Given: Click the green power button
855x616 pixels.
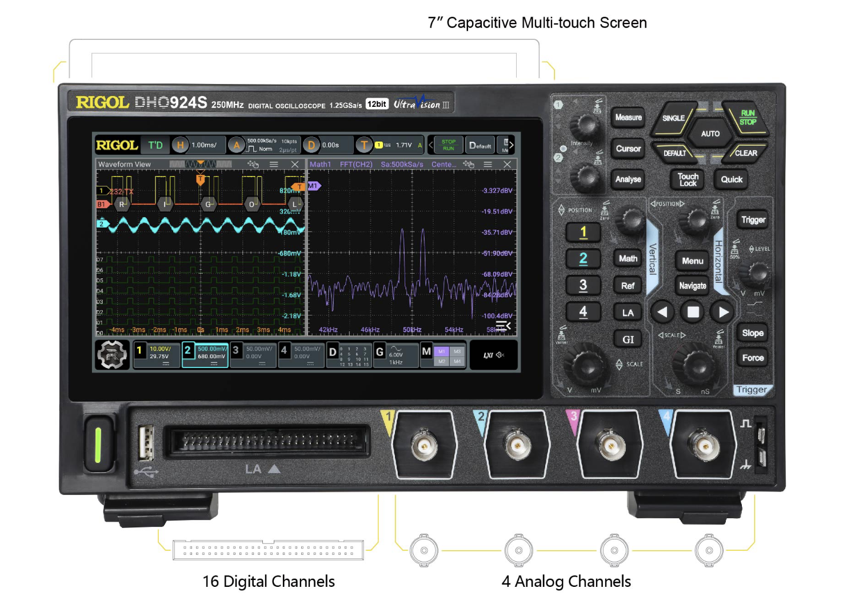Looking at the screenshot, I should click(x=98, y=445).
